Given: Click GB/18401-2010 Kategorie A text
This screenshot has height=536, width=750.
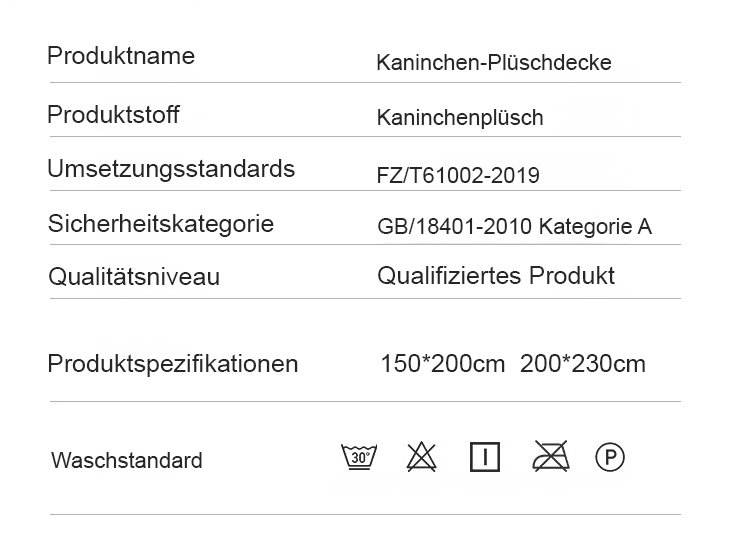Looking at the screenshot, I should pyautogui.click(x=514, y=227).
